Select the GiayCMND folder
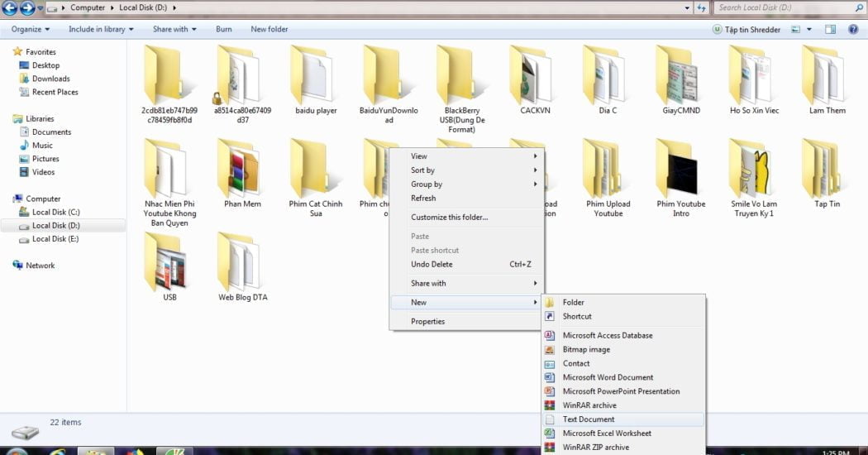Image resolution: width=868 pixels, height=455 pixels. (681, 81)
